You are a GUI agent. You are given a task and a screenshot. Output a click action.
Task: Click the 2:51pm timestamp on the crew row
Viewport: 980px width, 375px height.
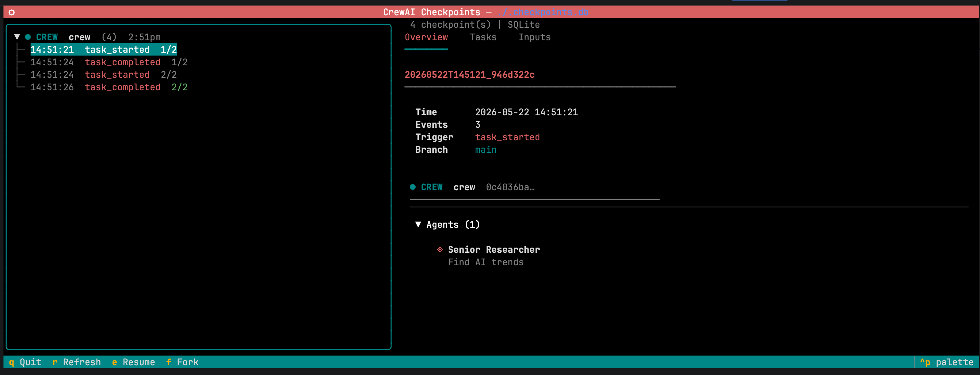click(144, 37)
